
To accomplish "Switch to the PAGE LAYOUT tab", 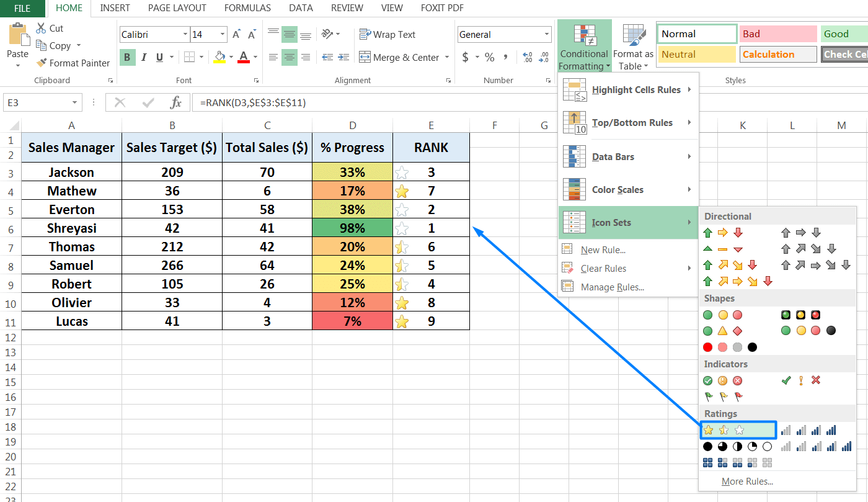I will [177, 8].
